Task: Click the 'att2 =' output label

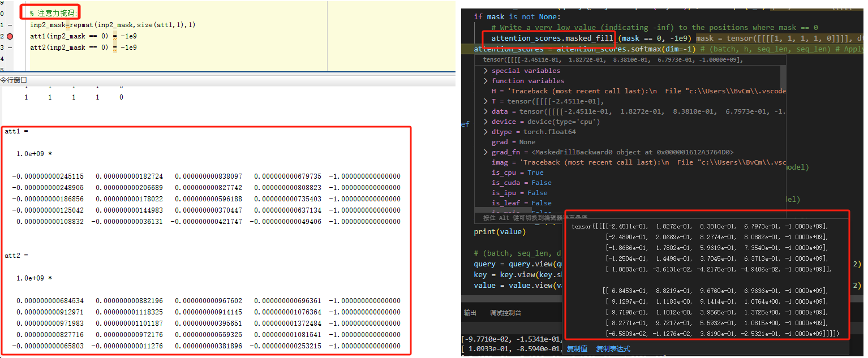Action: (x=16, y=256)
